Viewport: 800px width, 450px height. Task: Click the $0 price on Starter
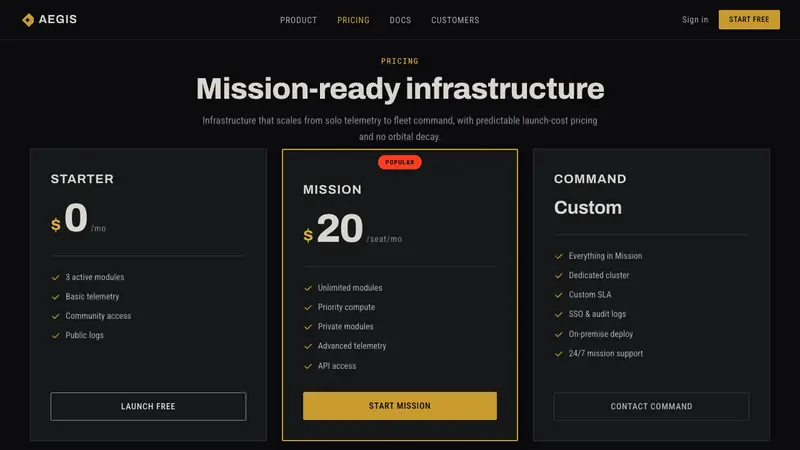pyautogui.click(x=69, y=218)
